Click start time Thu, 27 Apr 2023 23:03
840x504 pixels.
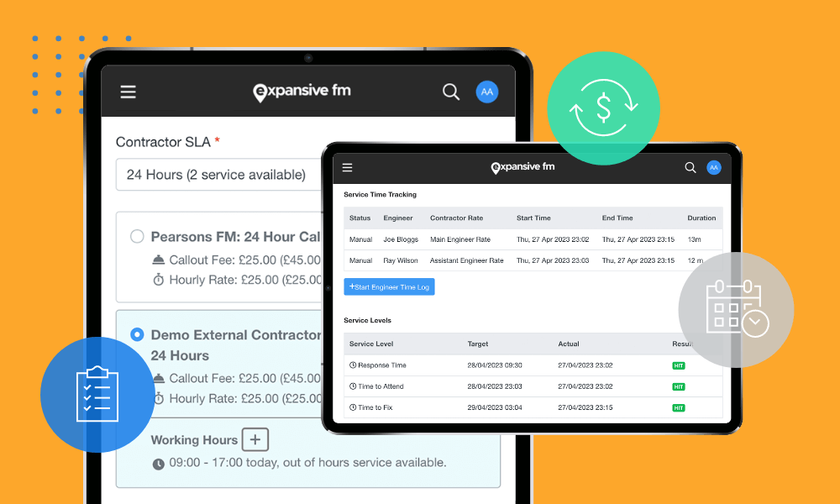pos(553,260)
